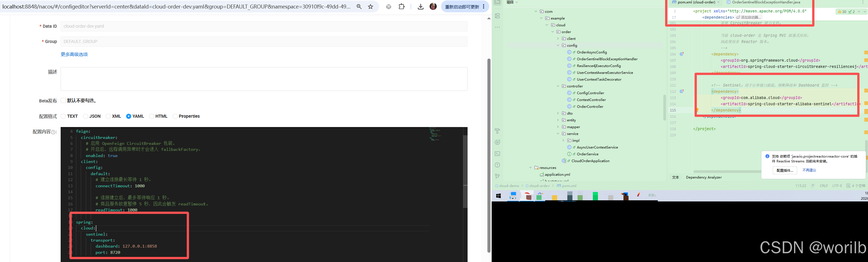Click the Nacos page vertical scrollbar
This screenshot has width=868, height=262.
click(x=489, y=155)
